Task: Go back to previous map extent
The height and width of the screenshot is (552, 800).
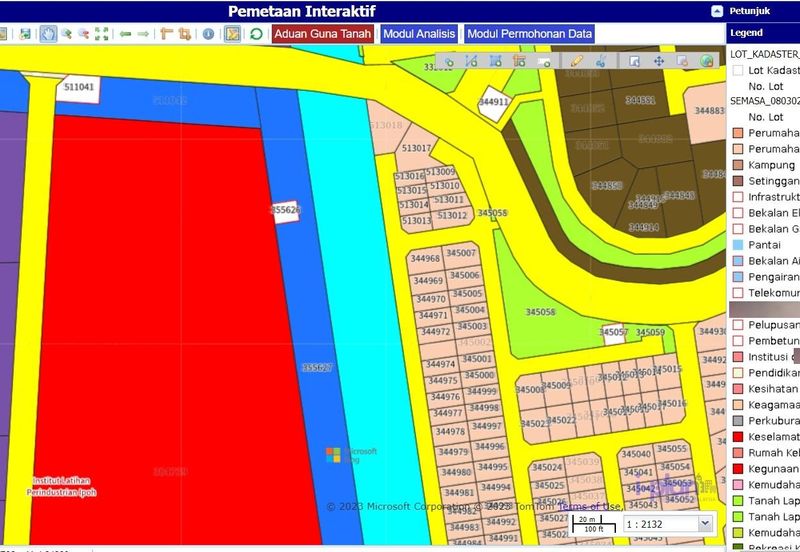Action: pyautogui.click(x=126, y=34)
